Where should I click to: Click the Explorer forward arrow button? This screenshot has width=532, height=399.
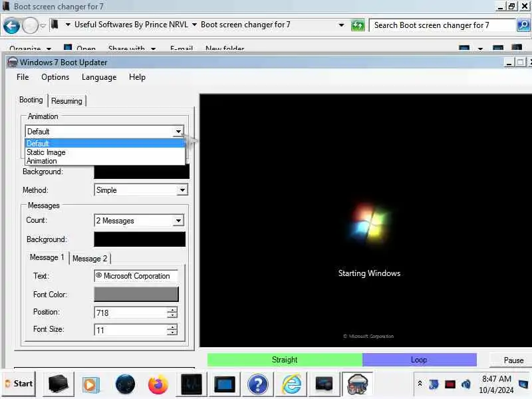(x=30, y=26)
